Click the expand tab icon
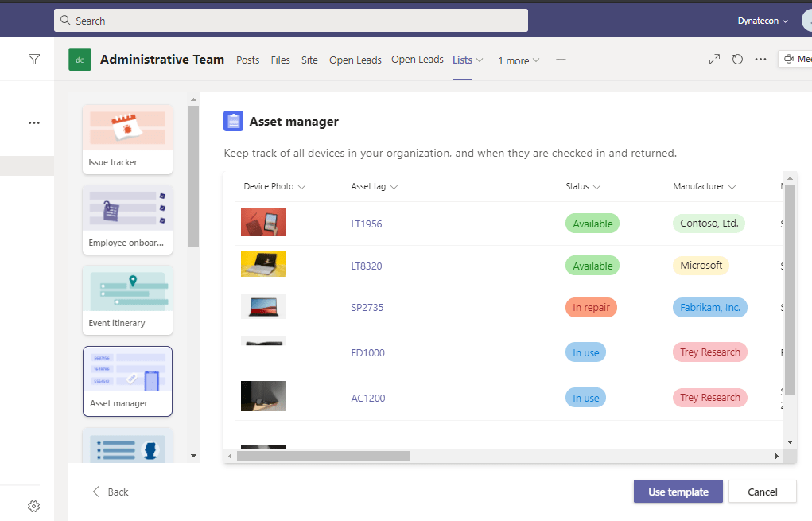The height and width of the screenshot is (521, 812). (714, 60)
